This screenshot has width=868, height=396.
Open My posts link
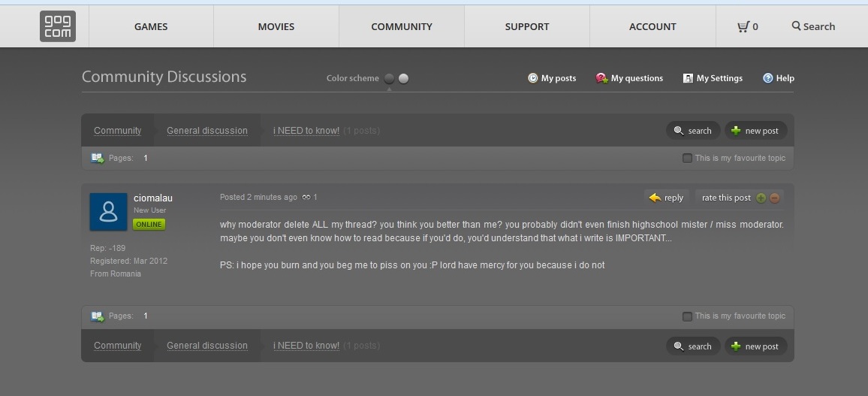[559, 78]
